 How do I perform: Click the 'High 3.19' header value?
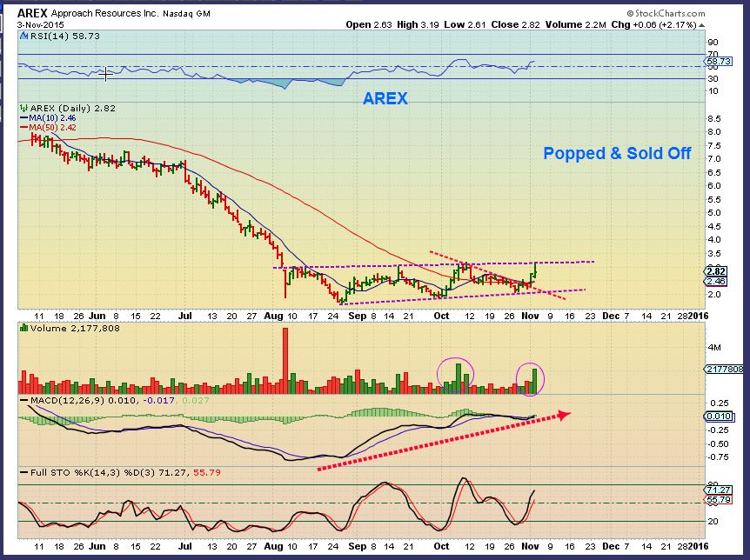pyautogui.click(x=418, y=25)
